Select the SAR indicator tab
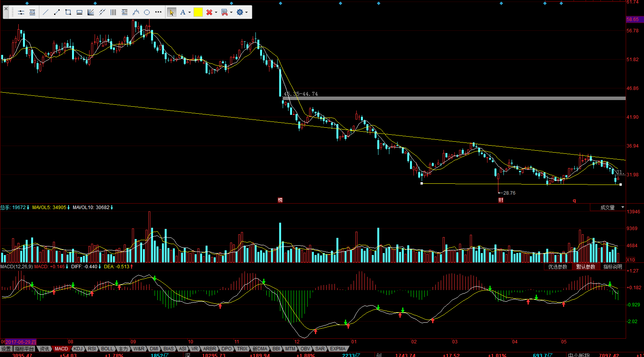This screenshot has width=644, height=357. 320,349
